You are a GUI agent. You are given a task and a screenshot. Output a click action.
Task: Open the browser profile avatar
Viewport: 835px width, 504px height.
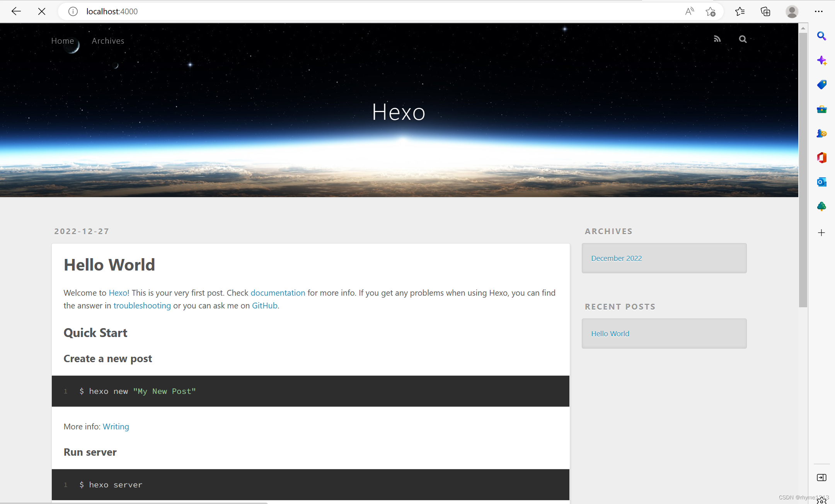792,11
